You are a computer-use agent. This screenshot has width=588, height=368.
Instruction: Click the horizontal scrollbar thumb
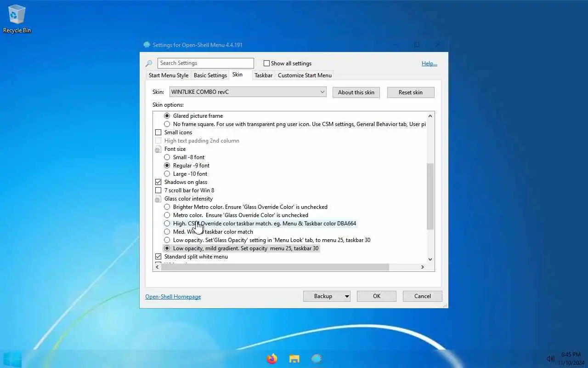pyautogui.click(x=275, y=267)
